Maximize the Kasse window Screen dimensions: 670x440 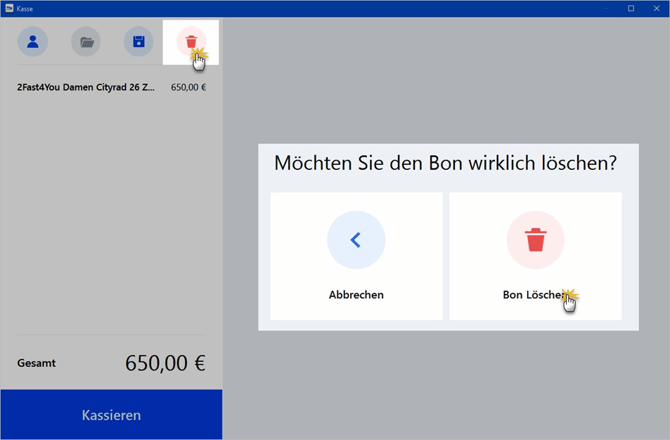(x=631, y=8)
